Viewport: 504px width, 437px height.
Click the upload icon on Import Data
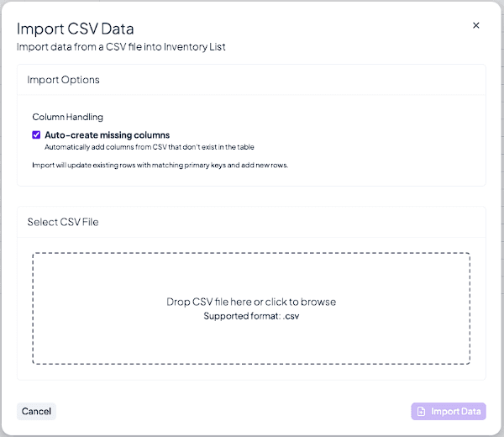pos(421,412)
